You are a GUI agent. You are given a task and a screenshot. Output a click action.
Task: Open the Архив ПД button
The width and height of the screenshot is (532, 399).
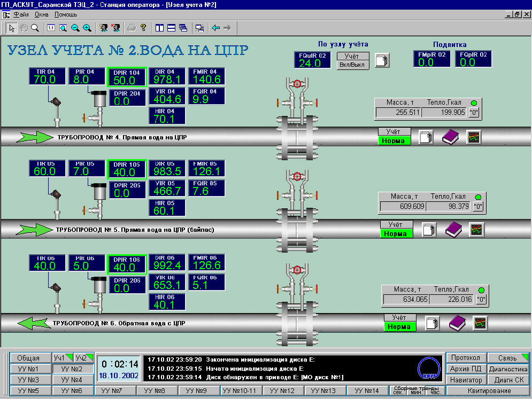point(466,369)
